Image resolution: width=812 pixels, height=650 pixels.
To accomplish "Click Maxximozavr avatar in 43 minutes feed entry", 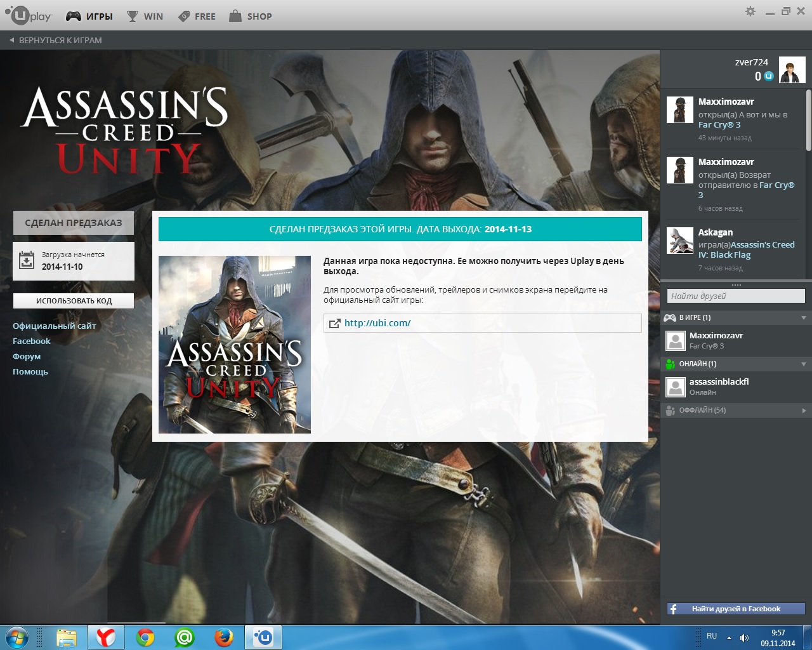I will 679,109.
